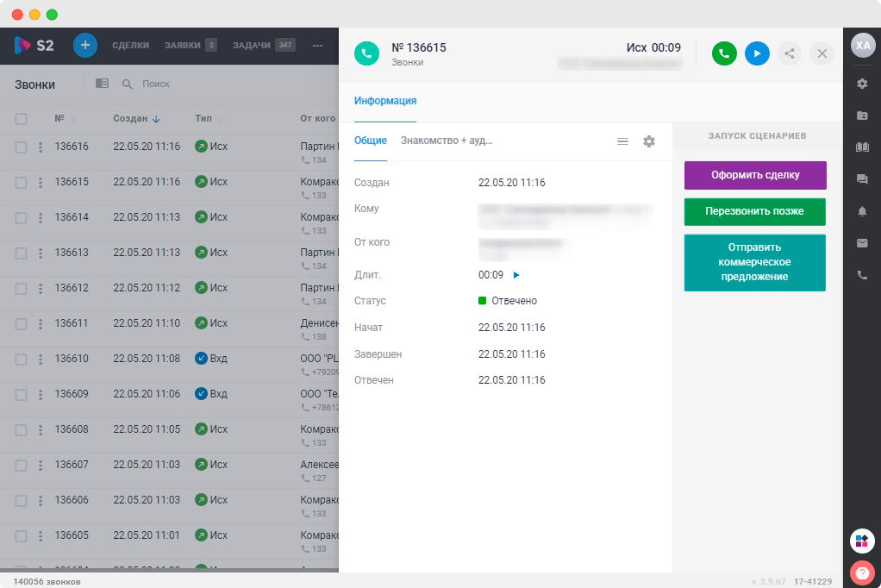Open call row 136610
The width and height of the screenshot is (881, 588).
pos(169,365)
